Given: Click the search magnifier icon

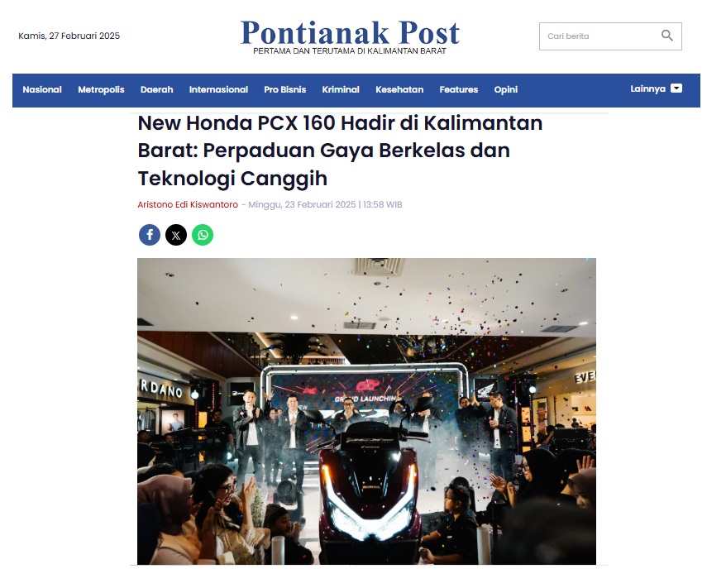Looking at the screenshot, I should point(666,36).
